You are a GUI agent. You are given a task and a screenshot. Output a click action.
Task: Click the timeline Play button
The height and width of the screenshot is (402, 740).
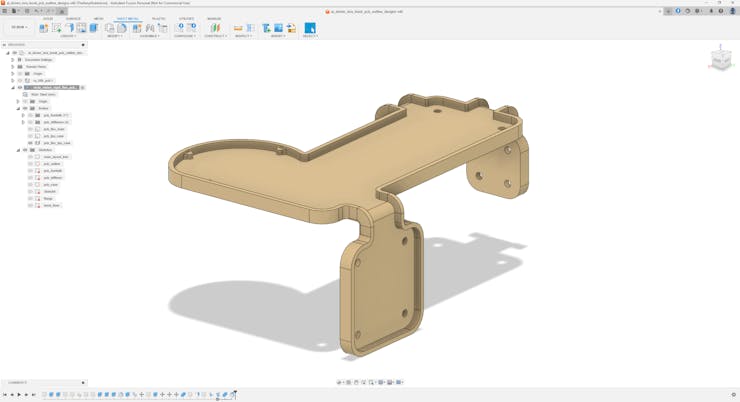(x=19, y=395)
